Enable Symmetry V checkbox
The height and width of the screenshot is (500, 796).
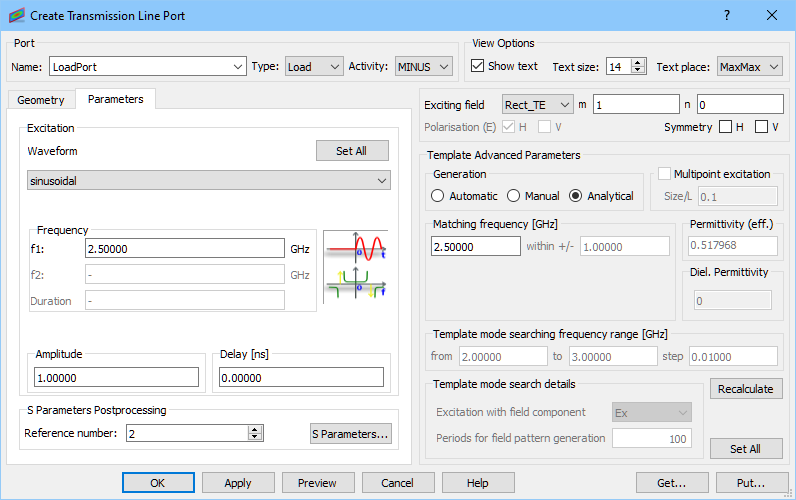(761, 127)
